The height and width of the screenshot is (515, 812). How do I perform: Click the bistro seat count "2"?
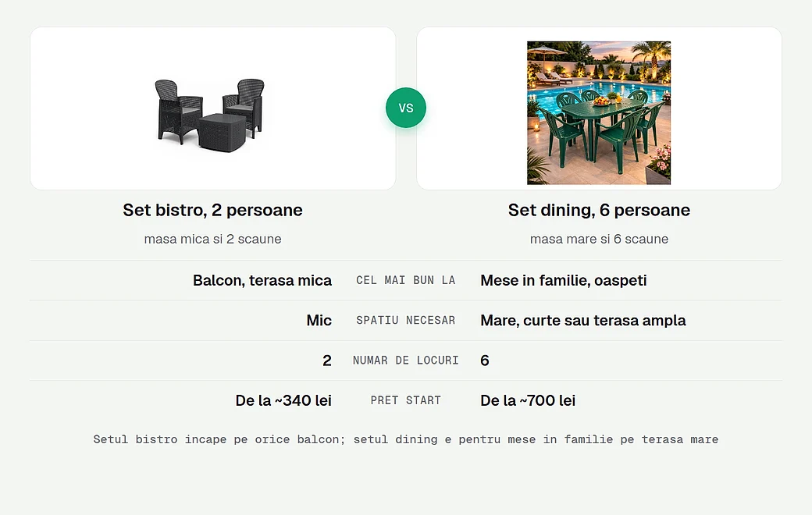[327, 360]
